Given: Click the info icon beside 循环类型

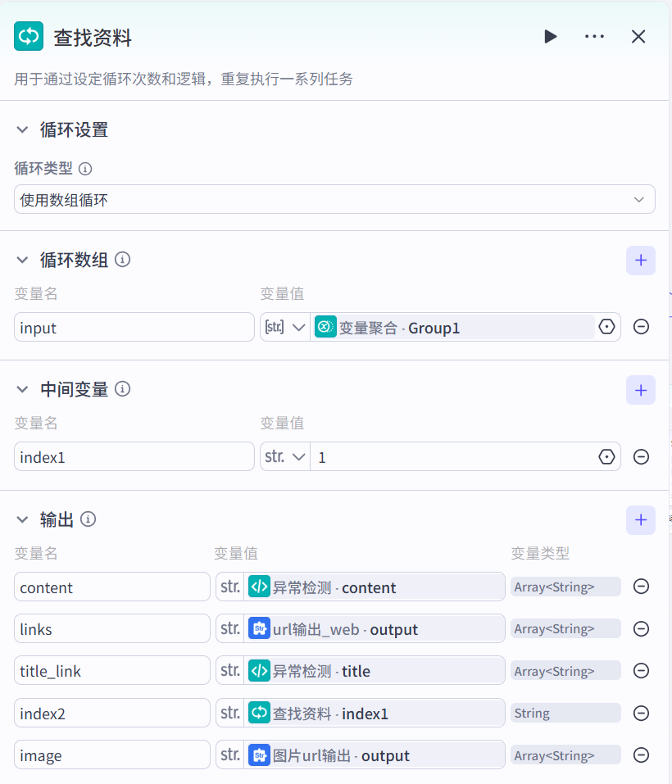Looking at the screenshot, I should click(x=84, y=169).
